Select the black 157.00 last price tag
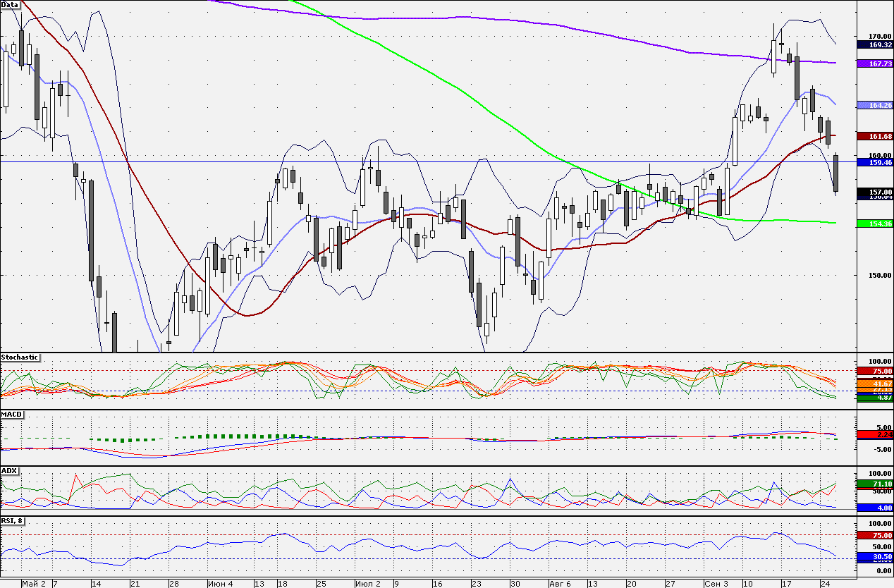This screenshot has height=588, width=894. pos(875,191)
